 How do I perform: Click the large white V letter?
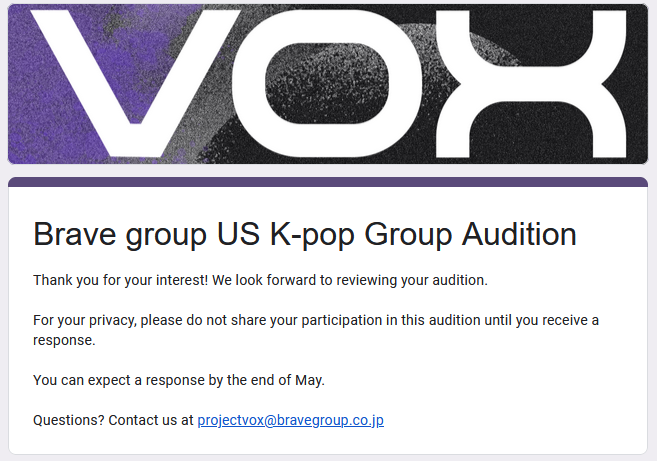pos(135,84)
